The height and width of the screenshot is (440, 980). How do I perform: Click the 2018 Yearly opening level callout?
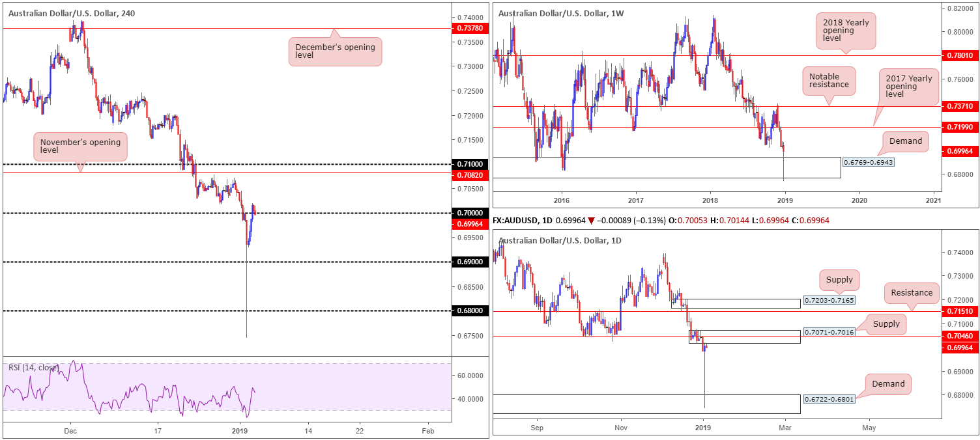(845, 32)
